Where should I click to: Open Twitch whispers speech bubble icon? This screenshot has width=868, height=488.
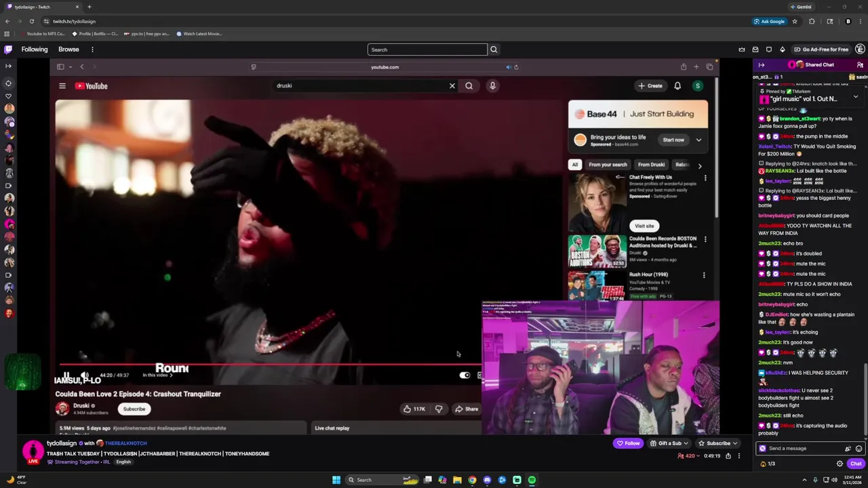[769, 49]
